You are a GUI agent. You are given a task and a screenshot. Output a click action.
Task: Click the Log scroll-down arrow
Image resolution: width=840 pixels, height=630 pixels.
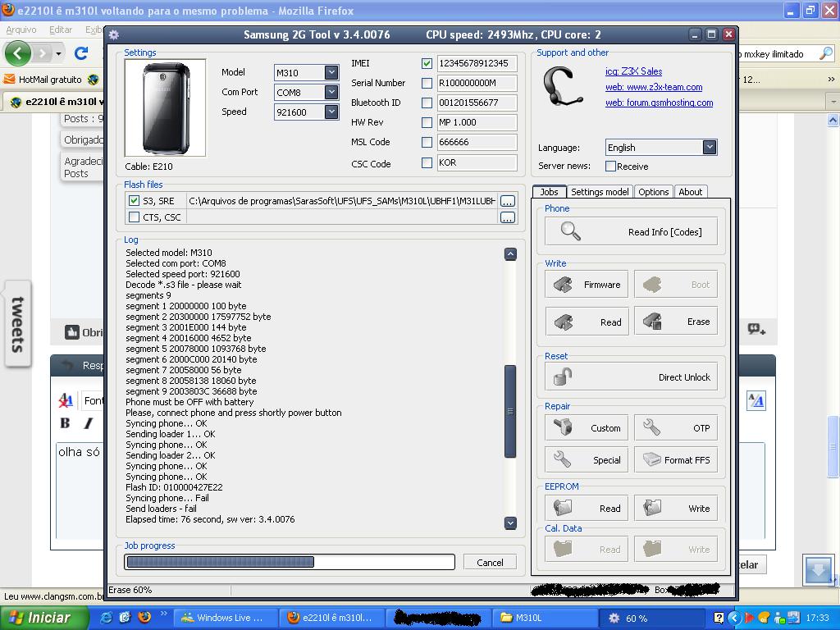click(510, 523)
